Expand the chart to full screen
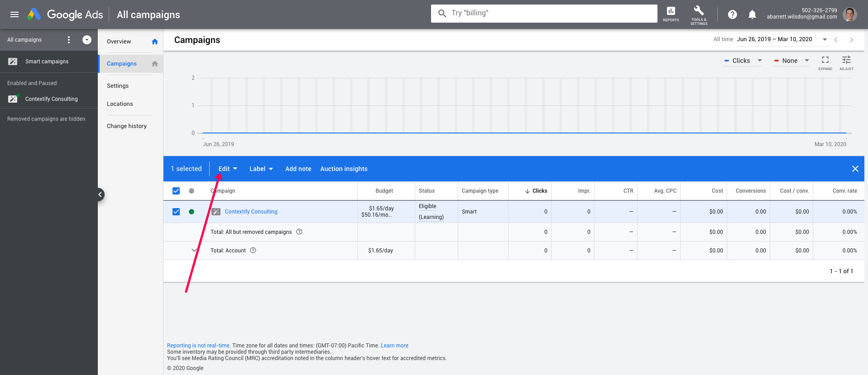The width and height of the screenshot is (868, 375). pyautogui.click(x=825, y=62)
